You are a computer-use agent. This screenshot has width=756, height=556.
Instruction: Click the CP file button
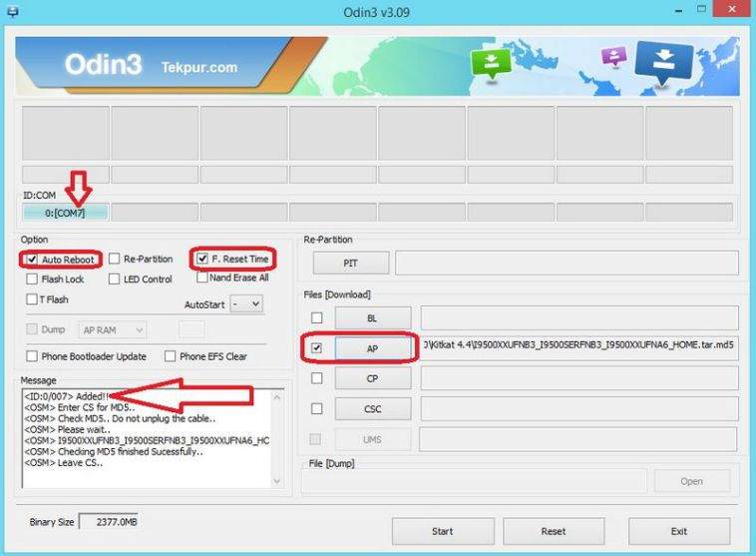coord(373,378)
